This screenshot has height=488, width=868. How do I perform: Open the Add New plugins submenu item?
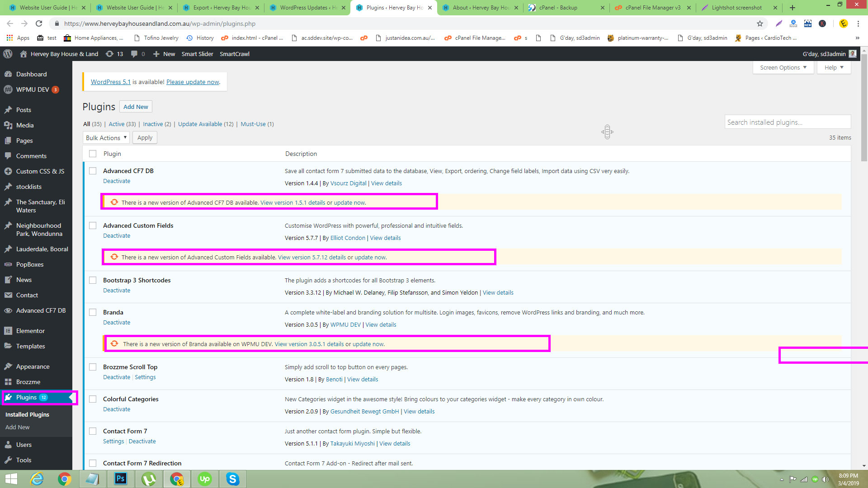click(x=17, y=427)
